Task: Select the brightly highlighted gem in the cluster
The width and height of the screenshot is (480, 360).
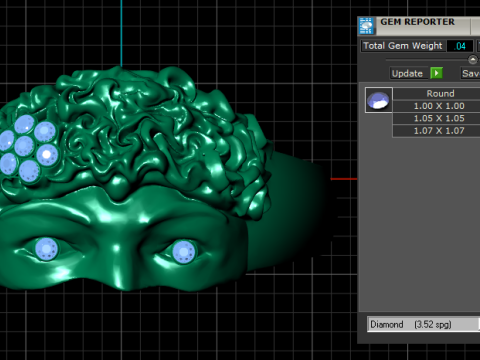Action: tap(47, 155)
